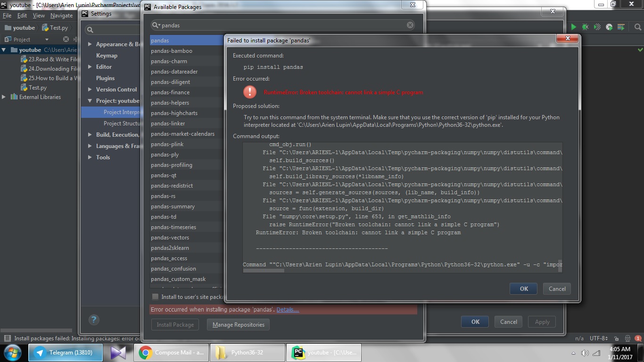Viewport: 644px width, 362px height.
Task: Click the Settings search field
Action: click(113, 29)
